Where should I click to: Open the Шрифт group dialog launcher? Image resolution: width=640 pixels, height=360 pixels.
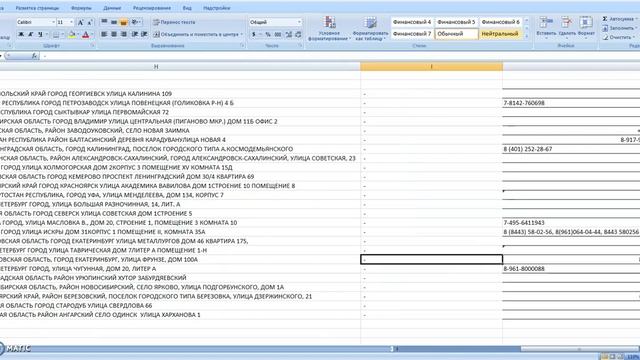click(x=93, y=46)
